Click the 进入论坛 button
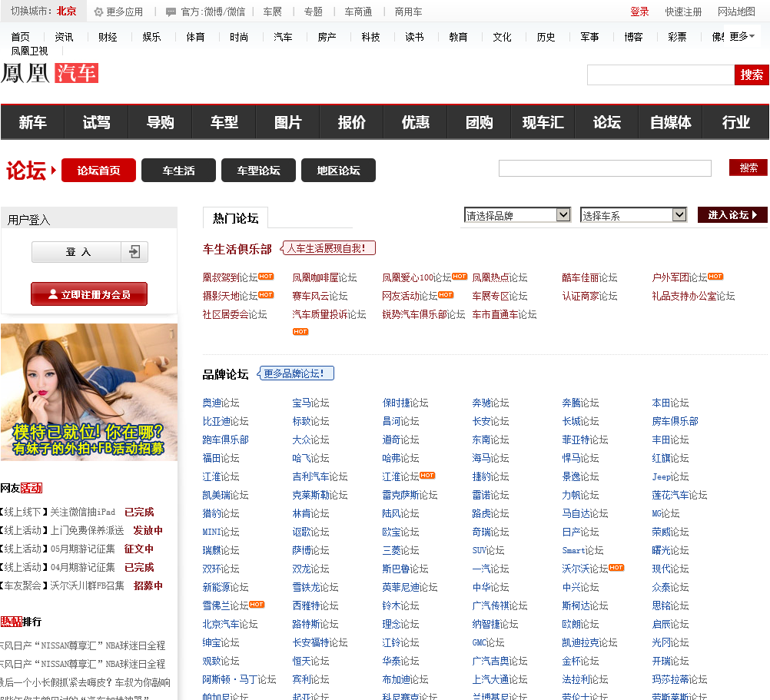Viewport: 770px width, 700px height. coord(732,214)
